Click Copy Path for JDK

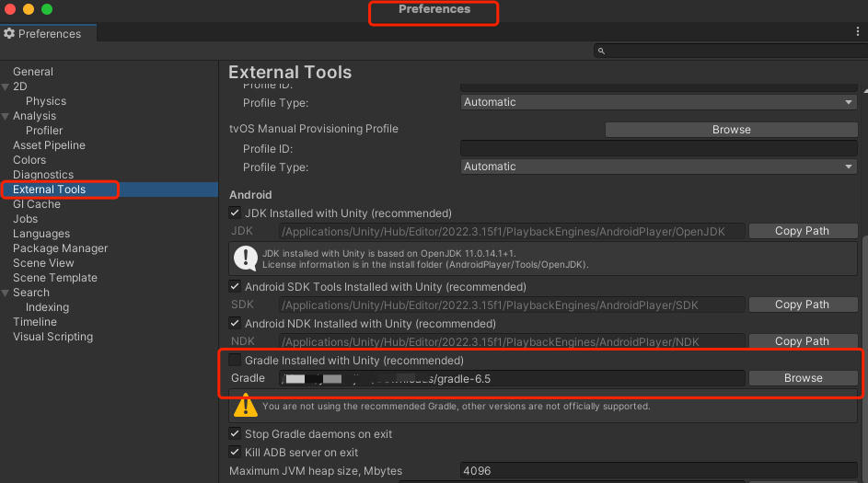coord(803,231)
